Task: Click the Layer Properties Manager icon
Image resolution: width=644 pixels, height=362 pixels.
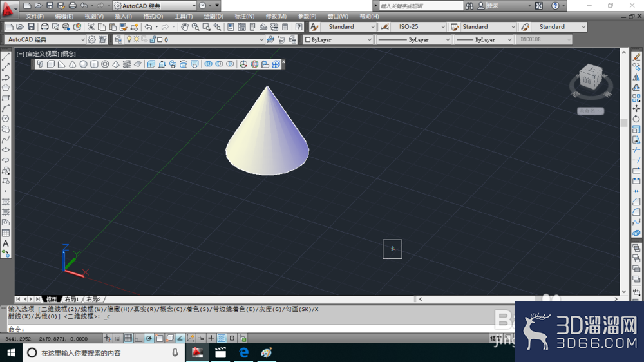Action: click(x=118, y=39)
